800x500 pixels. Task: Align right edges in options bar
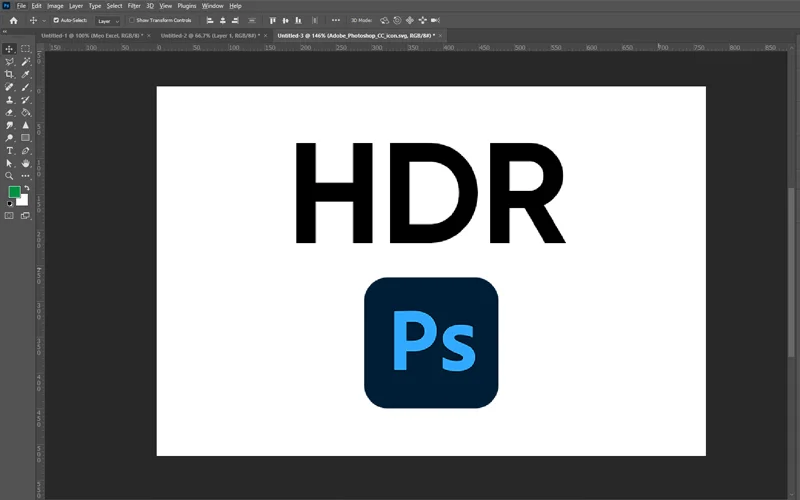click(x=235, y=20)
